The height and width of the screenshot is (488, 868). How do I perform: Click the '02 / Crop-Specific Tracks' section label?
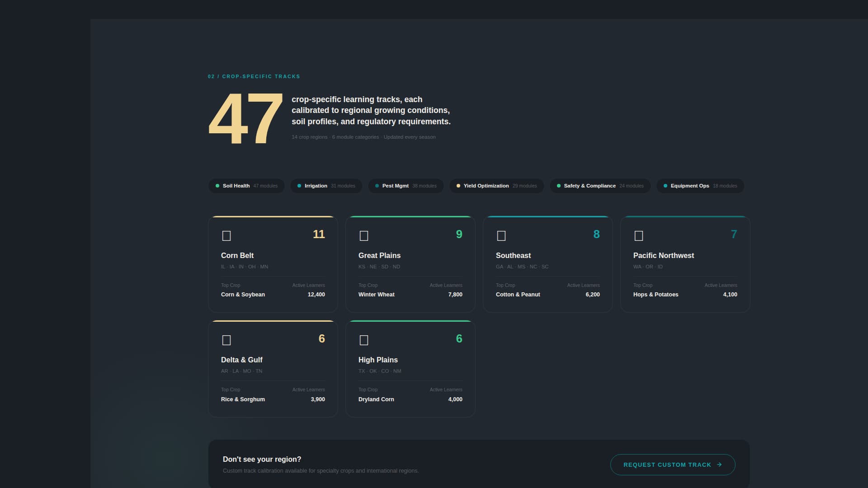(254, 76)
